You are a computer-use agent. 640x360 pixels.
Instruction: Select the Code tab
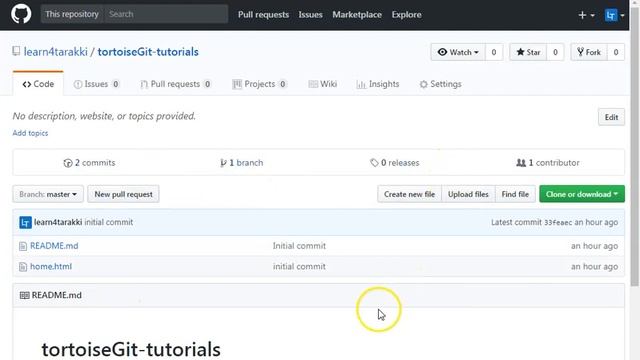[x=38, y=84]
